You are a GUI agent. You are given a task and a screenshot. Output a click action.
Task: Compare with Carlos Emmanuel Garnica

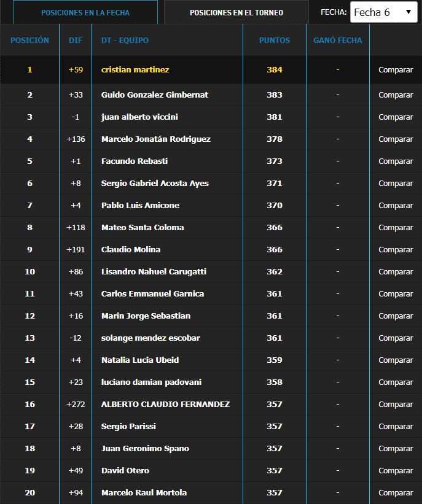(x=396, y=294)
